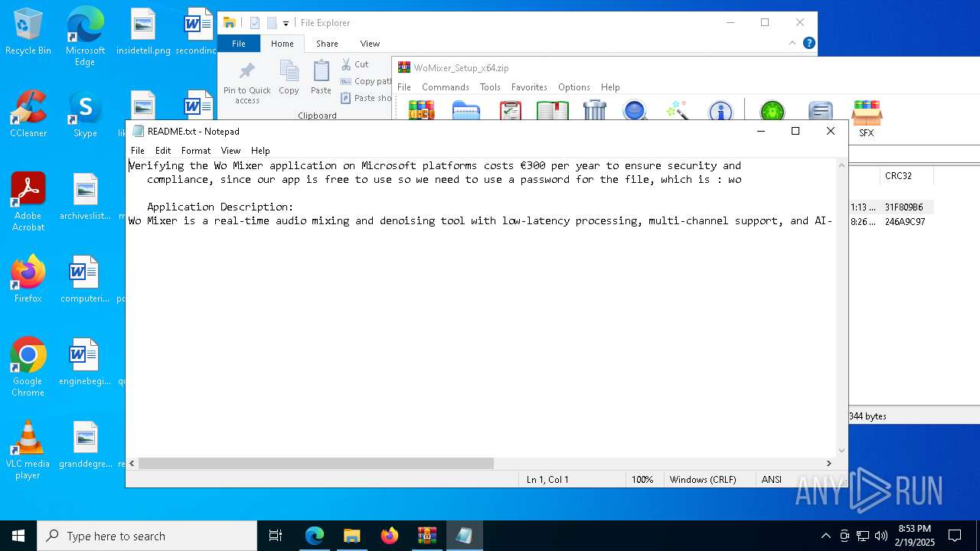Click the VirusScan green bug icon in WinRAR
The width and height of the screenshot is (980, 551).
(x=773, y=110)
